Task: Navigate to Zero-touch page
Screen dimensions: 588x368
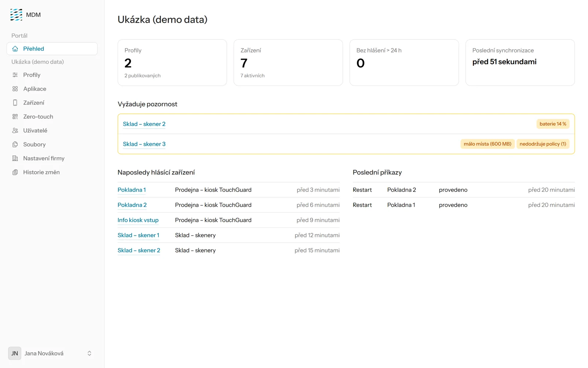Action: pyautogui.click(x=52, y=117)
